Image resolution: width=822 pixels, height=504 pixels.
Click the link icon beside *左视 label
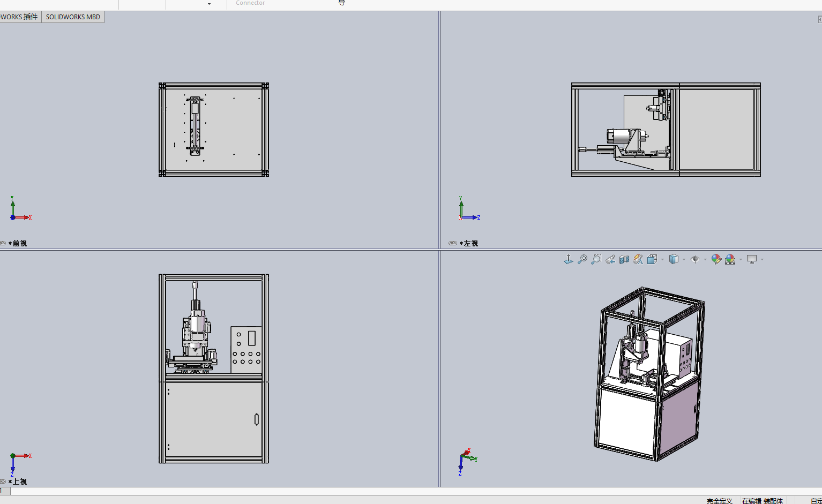(x=453, y=243)
